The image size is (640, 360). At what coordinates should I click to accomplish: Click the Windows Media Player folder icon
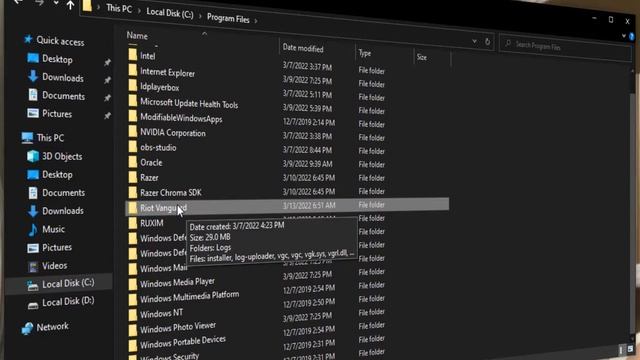(133, 284)
